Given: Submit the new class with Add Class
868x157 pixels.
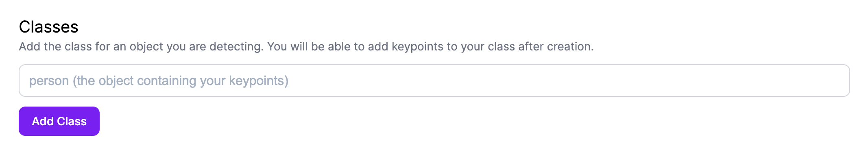Looking at the screenshot, I should point(59,121).
